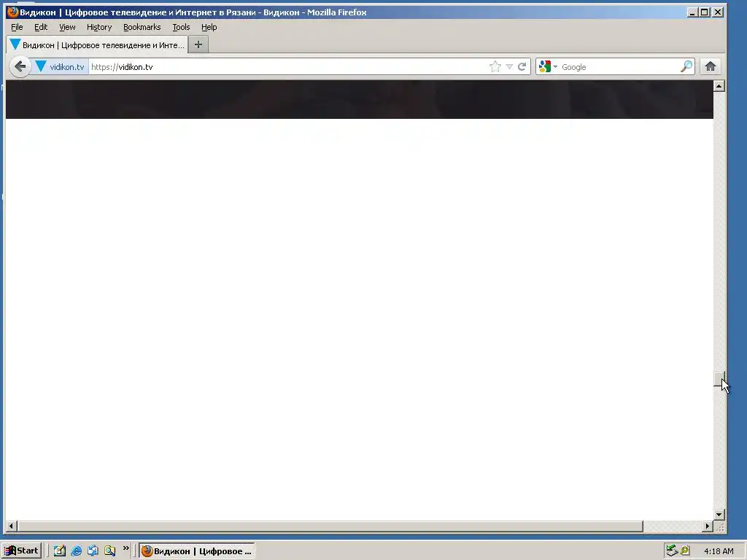The width and height of the screenshot is (747, 560).
Task: Open the History menu
Action: coord(99,27)
